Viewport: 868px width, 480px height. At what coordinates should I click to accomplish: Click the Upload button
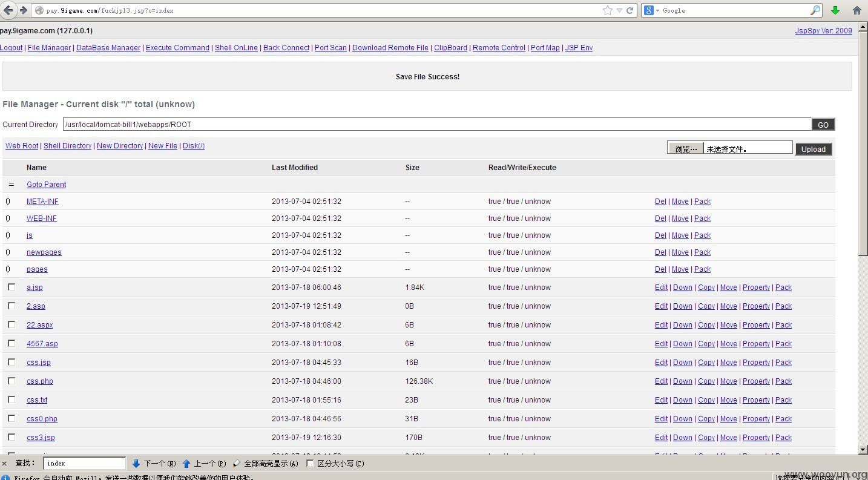[814, 150]
